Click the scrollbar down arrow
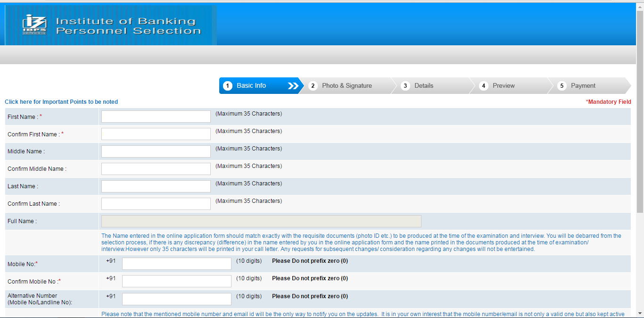This screenshot has width=644, height=318. tap(640, 313)
